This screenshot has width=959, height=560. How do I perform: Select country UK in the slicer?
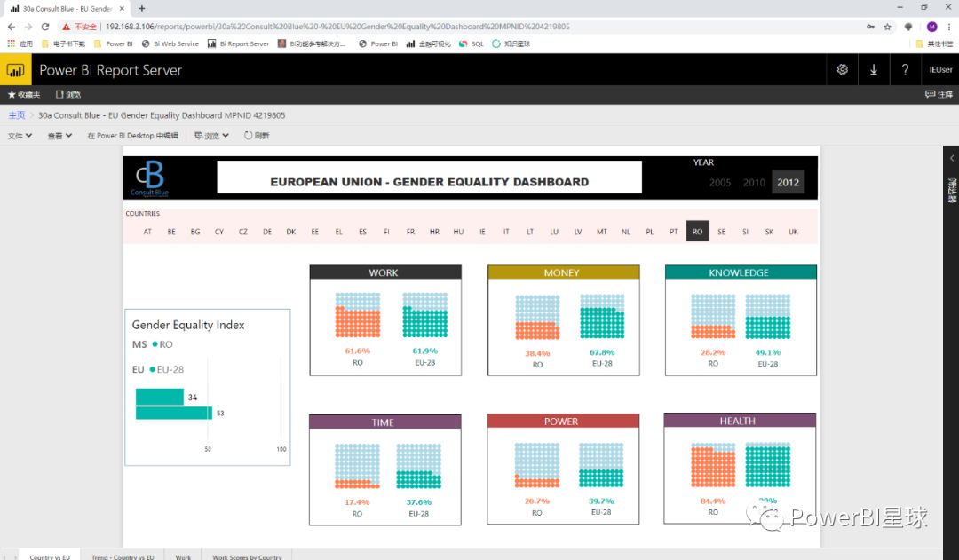click(x=793, y=232)
